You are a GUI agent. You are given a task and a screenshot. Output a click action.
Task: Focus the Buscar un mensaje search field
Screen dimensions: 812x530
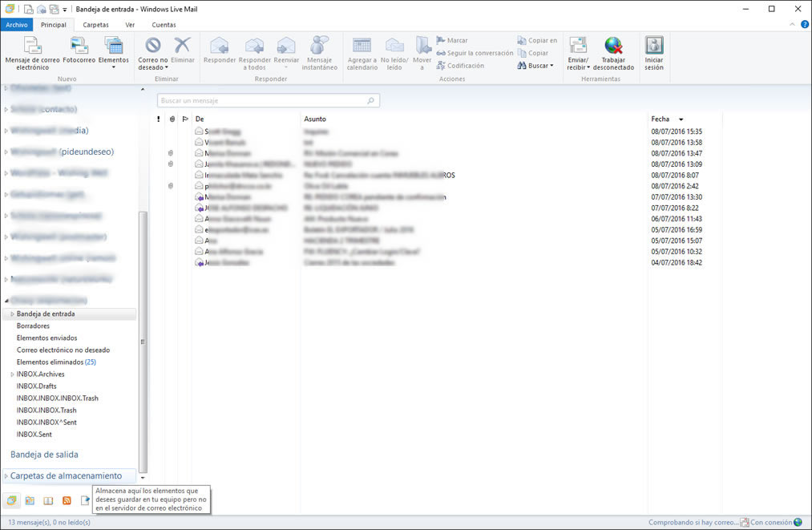[269, 100]
